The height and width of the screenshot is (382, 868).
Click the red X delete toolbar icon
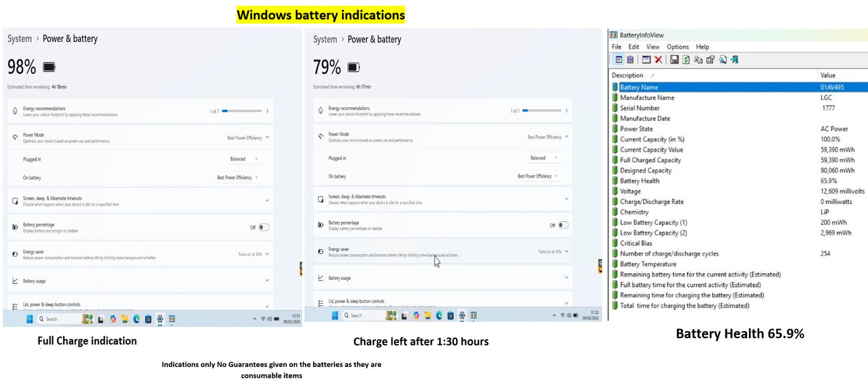coord(658,59)
